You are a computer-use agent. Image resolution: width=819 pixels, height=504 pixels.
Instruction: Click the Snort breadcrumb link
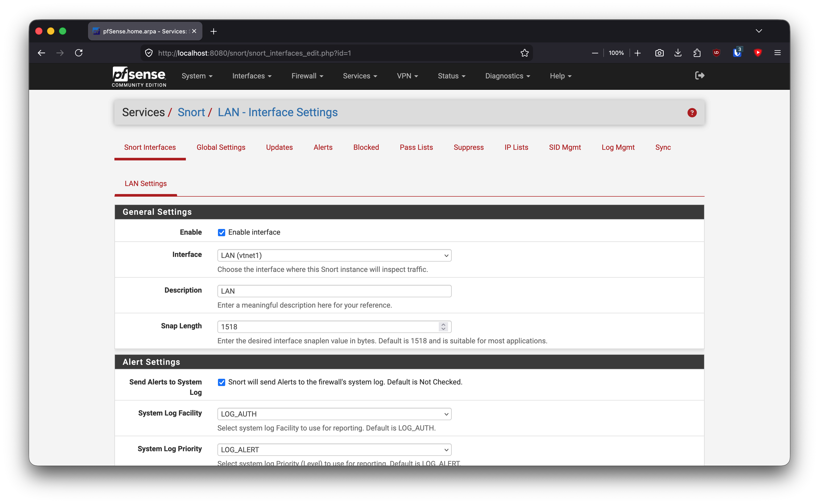pyautogui.click(x=191, y=113)
